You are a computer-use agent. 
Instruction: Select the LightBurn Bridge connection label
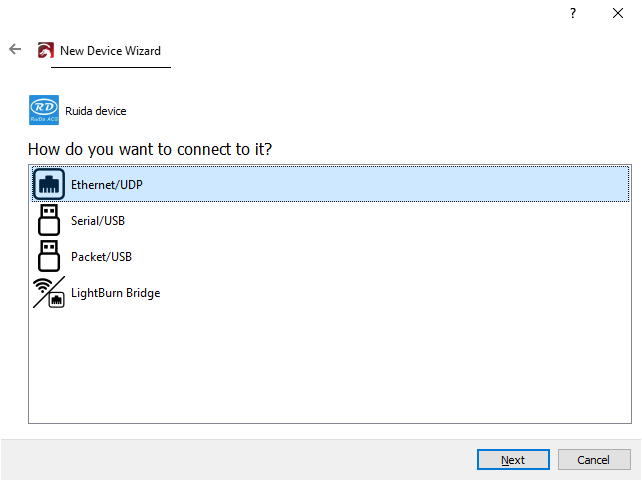click(x=115, y=293)
